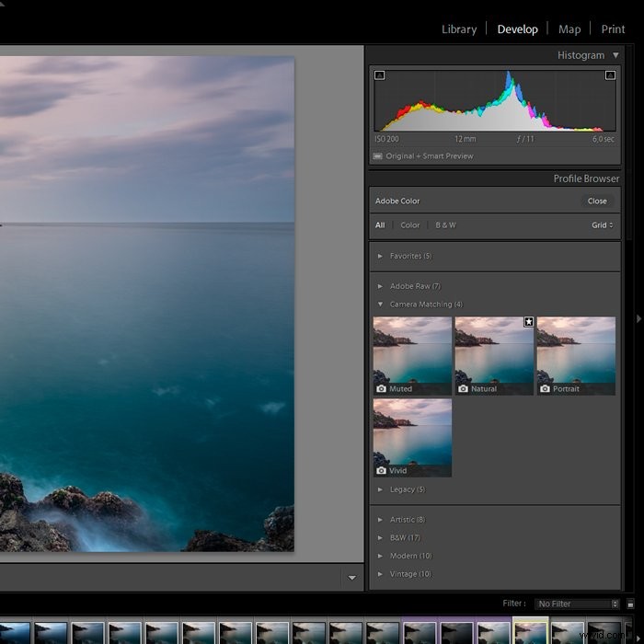Select the Natural profile thumbnail
644x644 pixels.
tap(494, 356)
